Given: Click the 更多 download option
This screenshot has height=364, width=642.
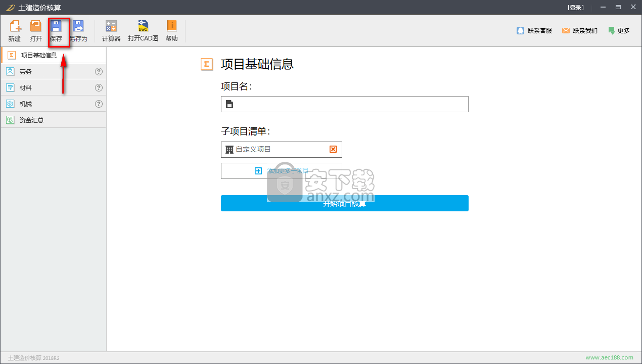Looking at the screenshot, I should point(619,31).
